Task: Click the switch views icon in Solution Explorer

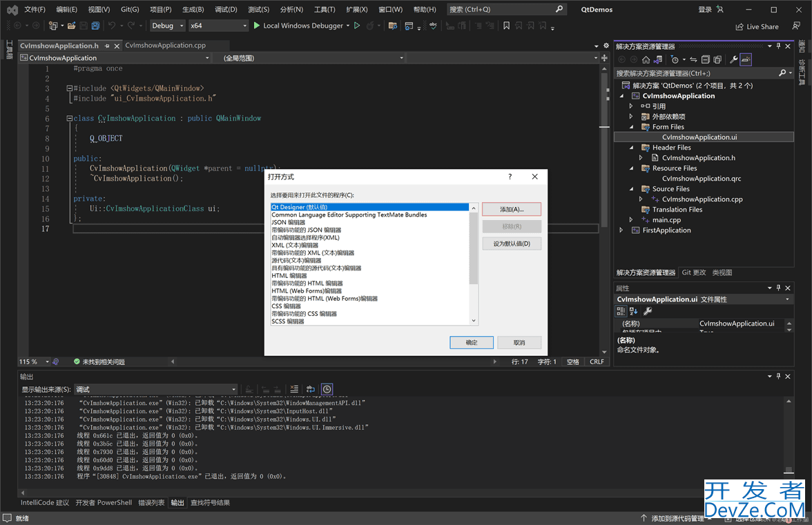Action: 657,59
